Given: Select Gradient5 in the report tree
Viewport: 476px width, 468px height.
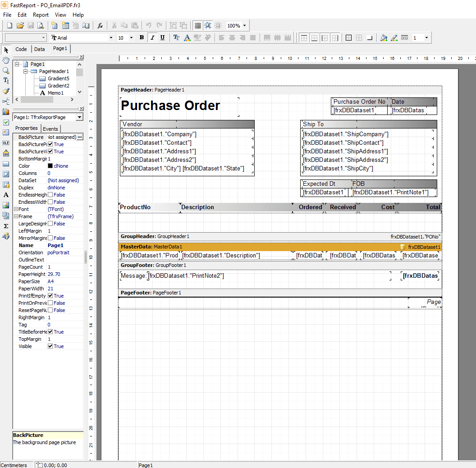Looking at the screenshot, I should click(59, 78).
